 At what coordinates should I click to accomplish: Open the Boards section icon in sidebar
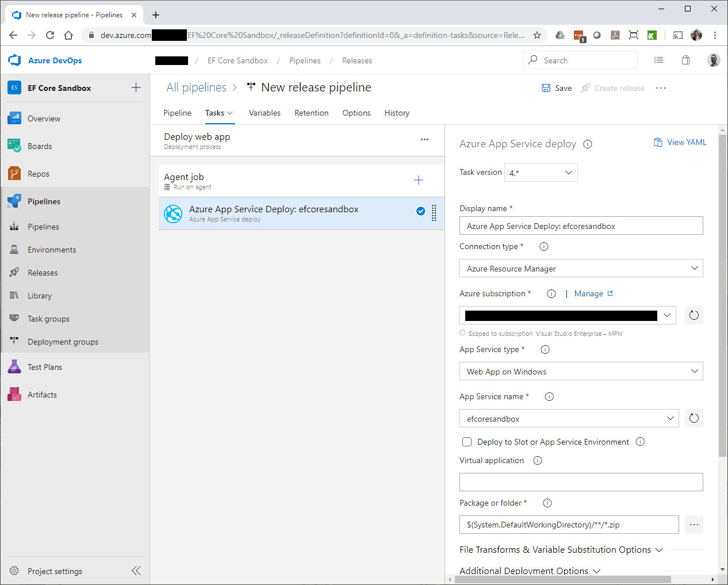pyautogui.click(x=14, y=146)
